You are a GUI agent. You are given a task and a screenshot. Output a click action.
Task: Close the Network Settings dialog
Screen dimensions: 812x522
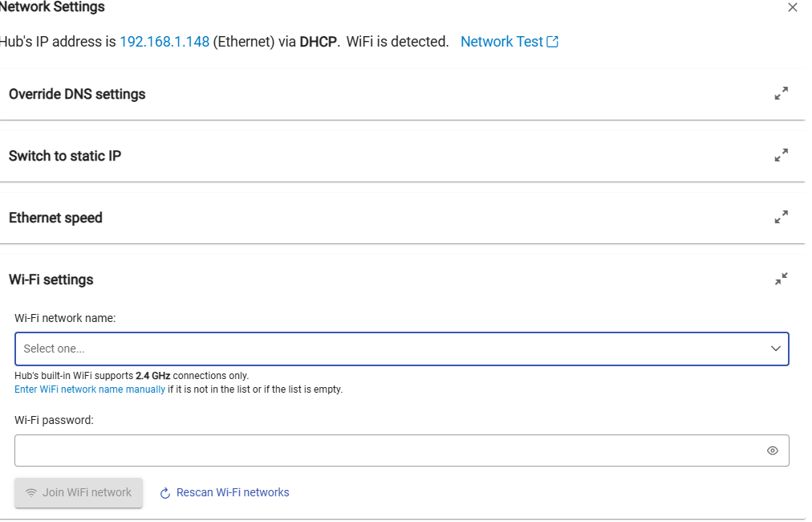point(793,8)
